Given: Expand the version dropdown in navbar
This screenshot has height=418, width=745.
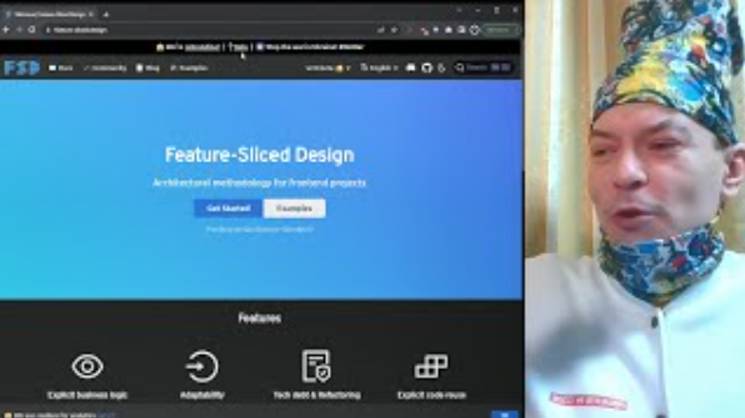Looking at the screenshot, I should tap(327, 68).
